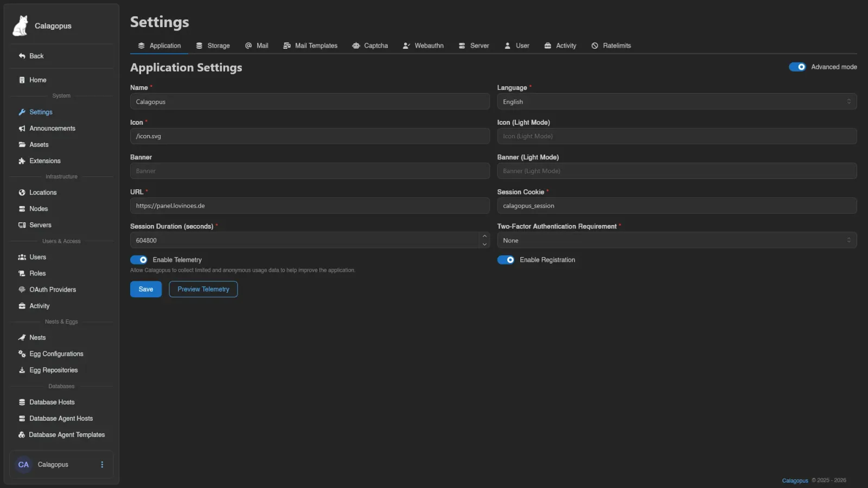Click the Locations globe icon
The image size is (868, 488).
[22, 192]
